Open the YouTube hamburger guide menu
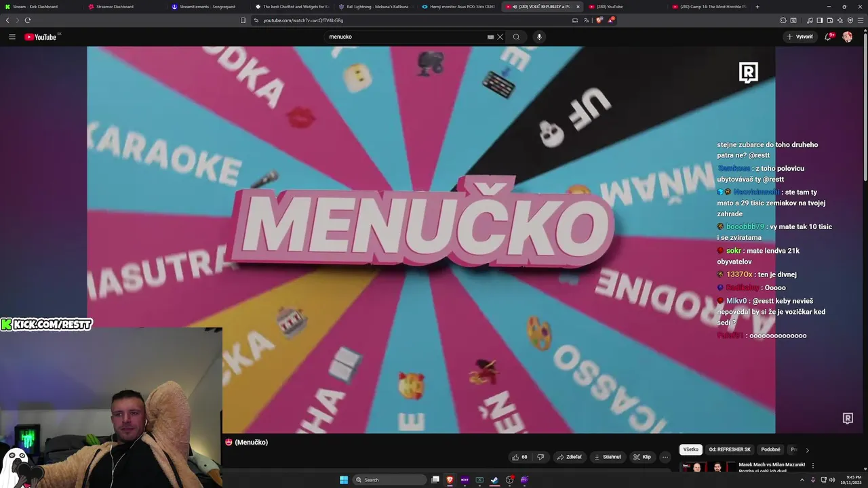 (12, 37)
